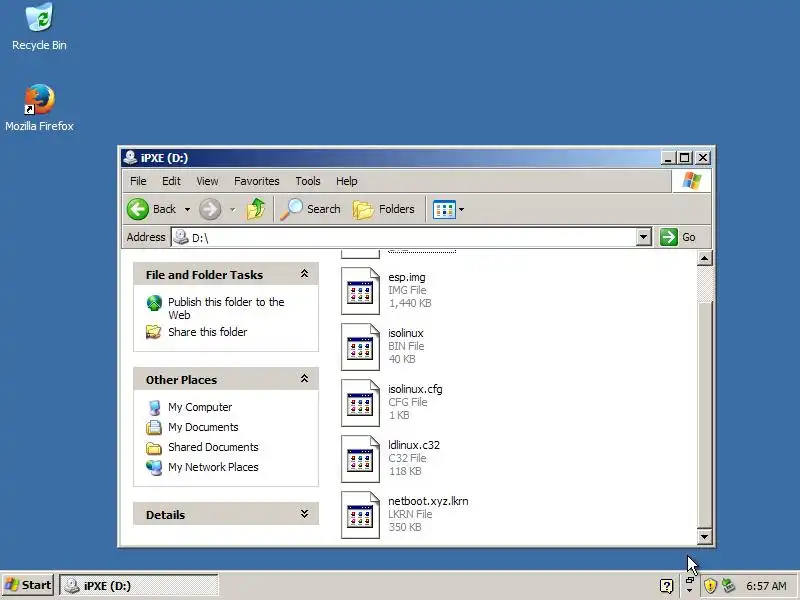
Task: Open the security shield tray icon
Action: pyautogui.click(x=710, y=586)
